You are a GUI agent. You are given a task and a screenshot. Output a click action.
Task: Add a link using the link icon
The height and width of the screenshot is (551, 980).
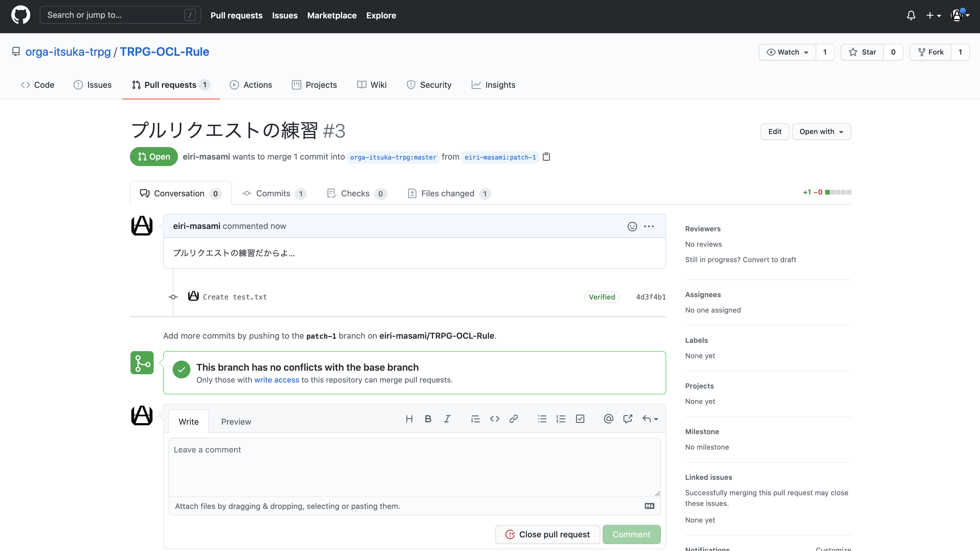point(514,419)
